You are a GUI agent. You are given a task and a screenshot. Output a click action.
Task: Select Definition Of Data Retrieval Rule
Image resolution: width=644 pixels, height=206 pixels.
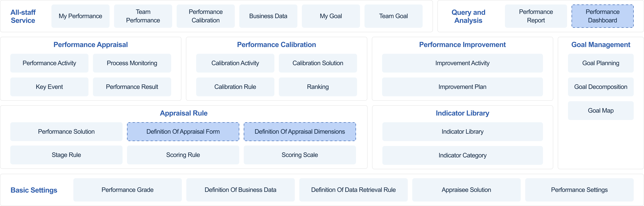pos(353,190)
